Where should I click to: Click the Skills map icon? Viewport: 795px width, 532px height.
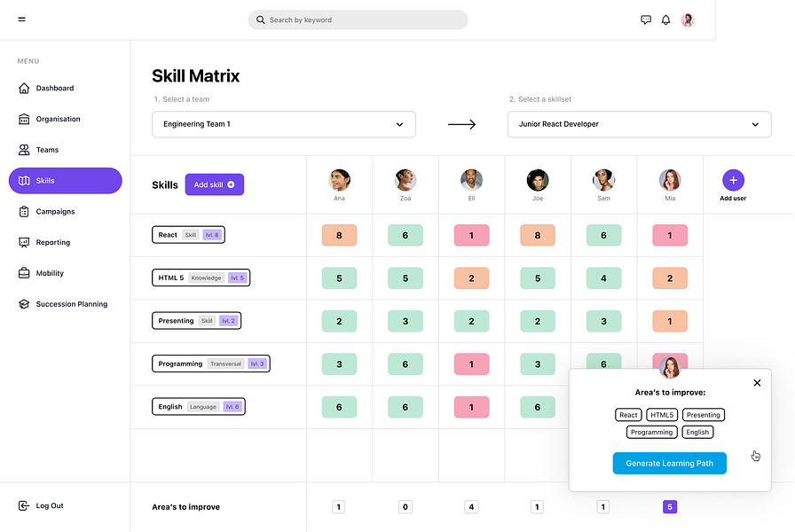24,181
